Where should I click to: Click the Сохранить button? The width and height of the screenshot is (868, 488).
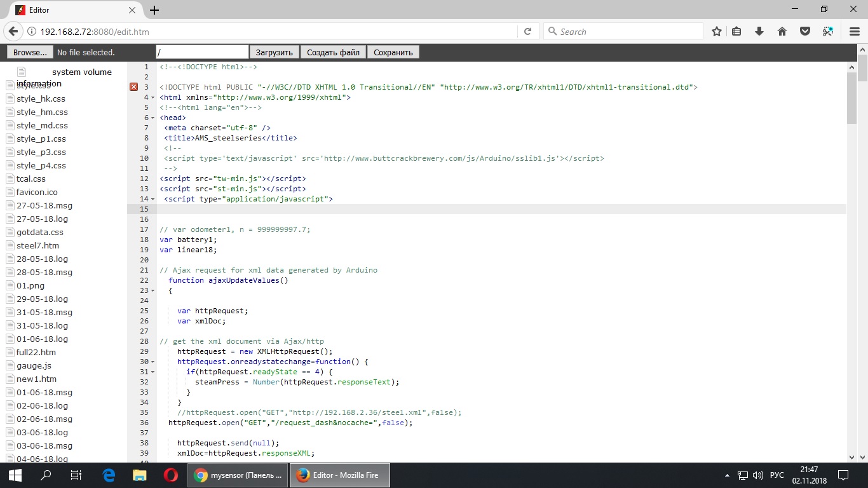[393, 51]
